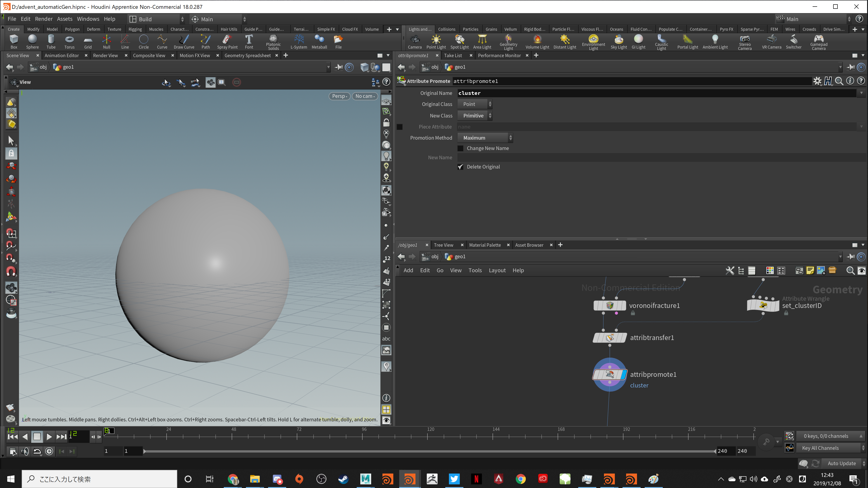The height and width of the screenshot is (488, 868).
Task: Toggle the Piece Attribute enable checkbox
Action: pos(400,127)
